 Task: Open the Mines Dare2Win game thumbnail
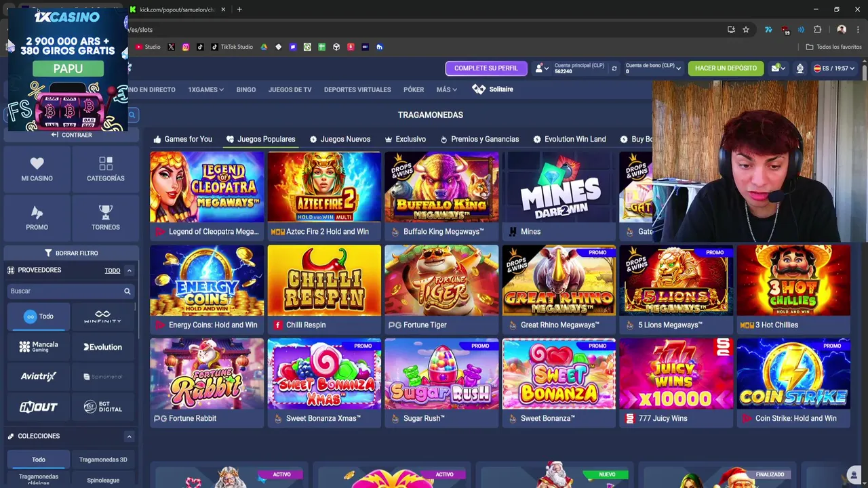(x=559, y=187)
